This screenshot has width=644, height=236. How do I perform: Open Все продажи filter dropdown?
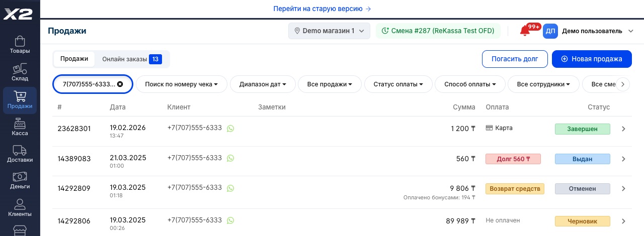330,84
